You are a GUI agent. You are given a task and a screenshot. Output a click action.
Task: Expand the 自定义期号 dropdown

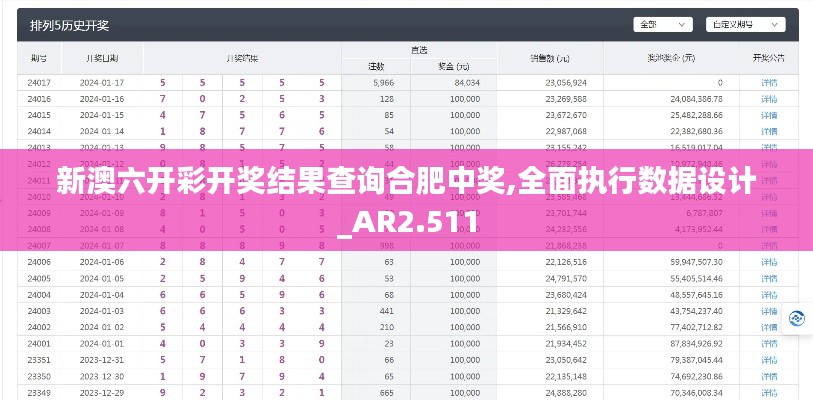point(745,24)
